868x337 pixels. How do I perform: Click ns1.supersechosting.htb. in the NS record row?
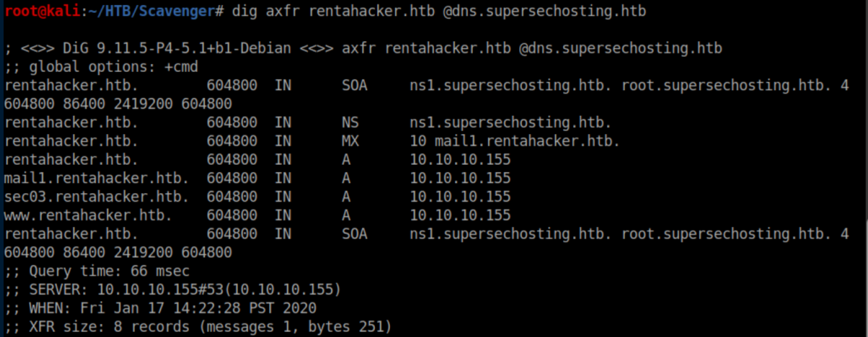pos(510,122)
